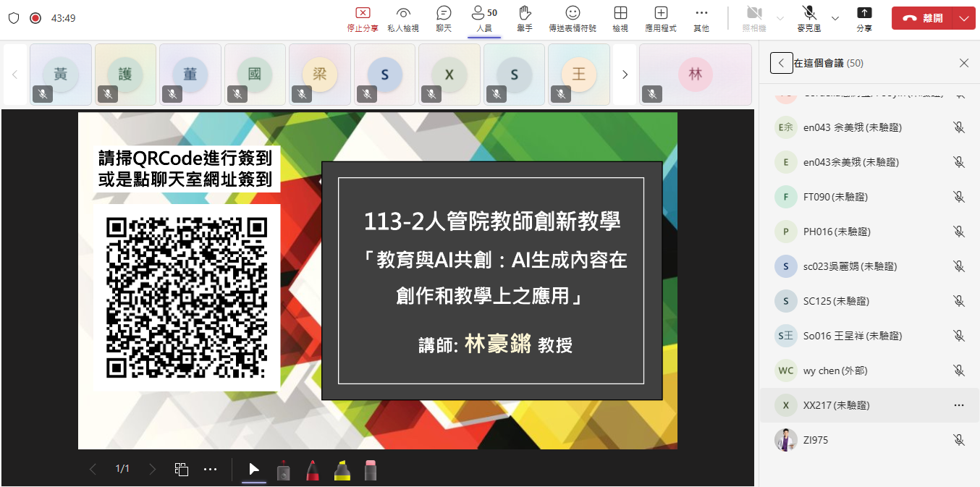Open the Chat (聊天) panel
This screenshot has width=980, height=487.
[444, 20]
